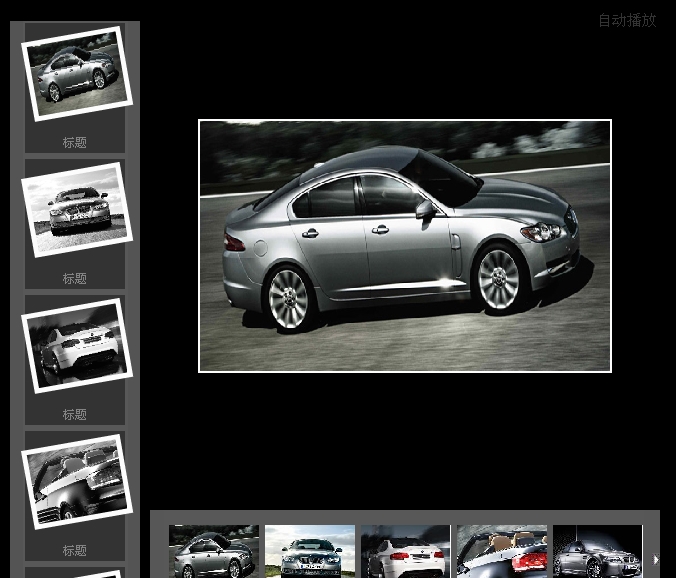The image size is (676, 578).
Task: Click 标题 label under fourth sidebar thumbnail
Action: [x=75, y=551]
